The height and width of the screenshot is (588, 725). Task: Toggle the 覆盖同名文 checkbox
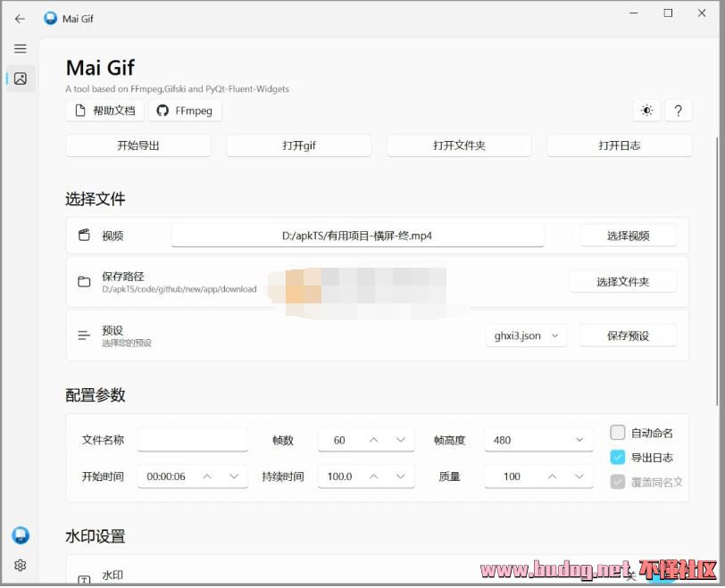click(x=618, y=482)
